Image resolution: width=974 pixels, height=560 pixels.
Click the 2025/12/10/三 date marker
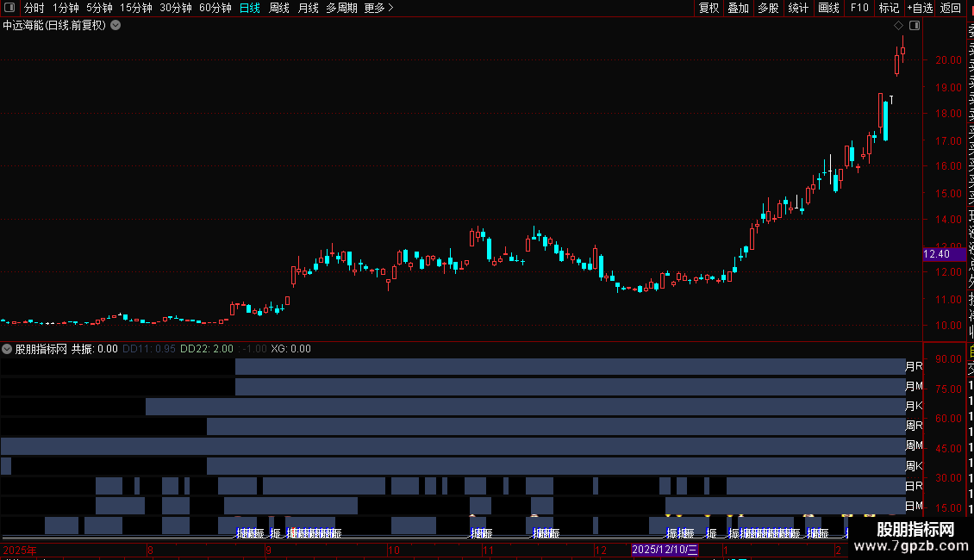665,550
